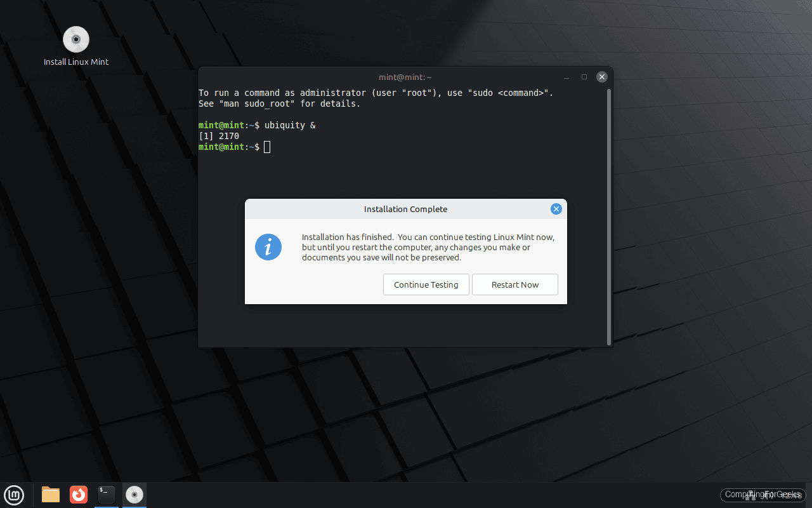The image size is (812, 508).
Task: Click the terminal taskbar entry with blue underline
Action: coord(106,495)
